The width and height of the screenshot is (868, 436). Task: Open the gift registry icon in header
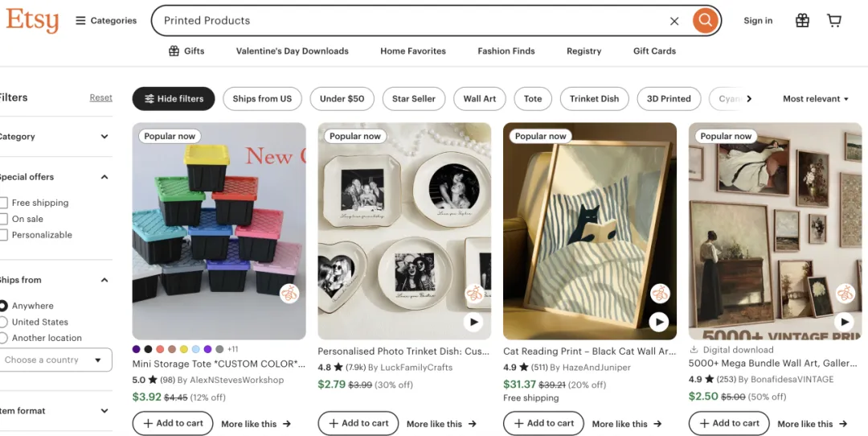[802, 21]
